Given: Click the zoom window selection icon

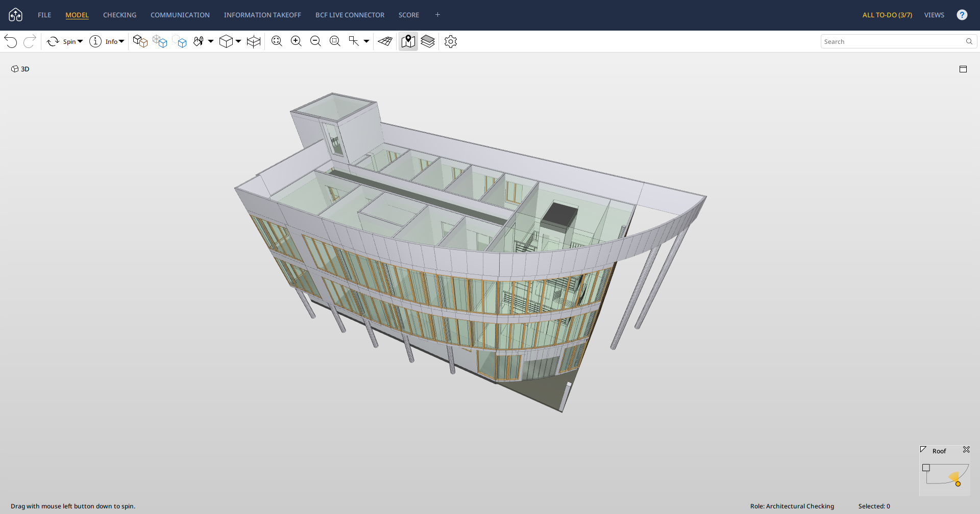Looking at the screenshot, I should click(335, 41).
